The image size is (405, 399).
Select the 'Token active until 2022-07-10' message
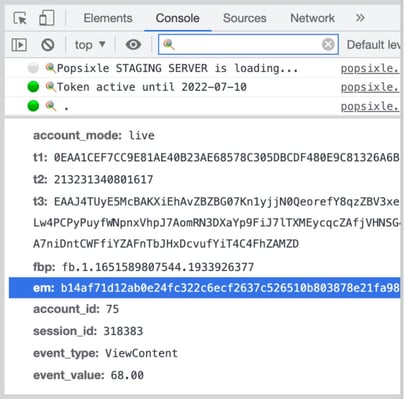point(152,87)
